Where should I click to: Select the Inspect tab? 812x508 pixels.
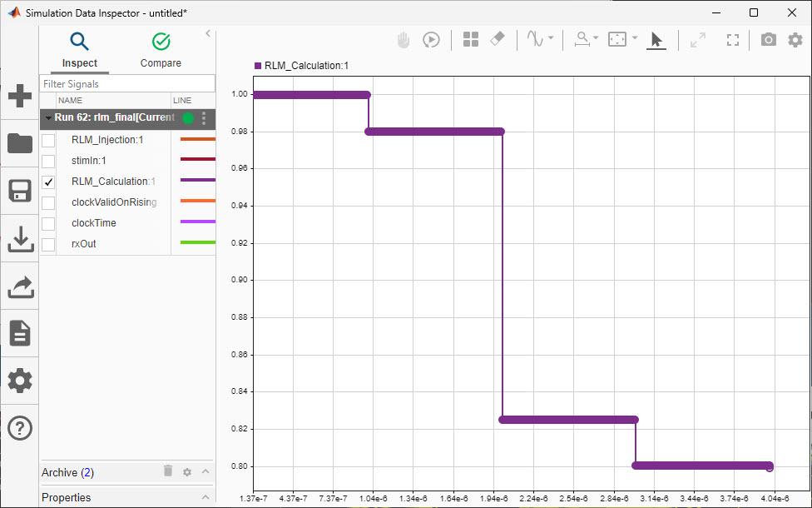[80, 50]
